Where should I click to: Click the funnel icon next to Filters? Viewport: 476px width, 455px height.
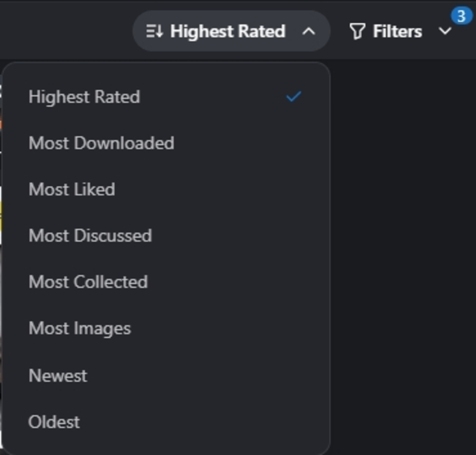(357, 31)
